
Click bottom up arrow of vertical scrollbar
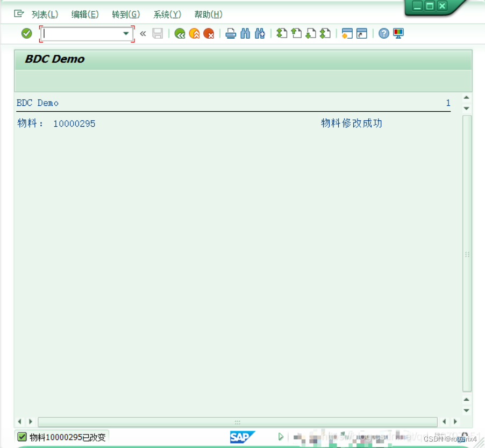point(467,400)
